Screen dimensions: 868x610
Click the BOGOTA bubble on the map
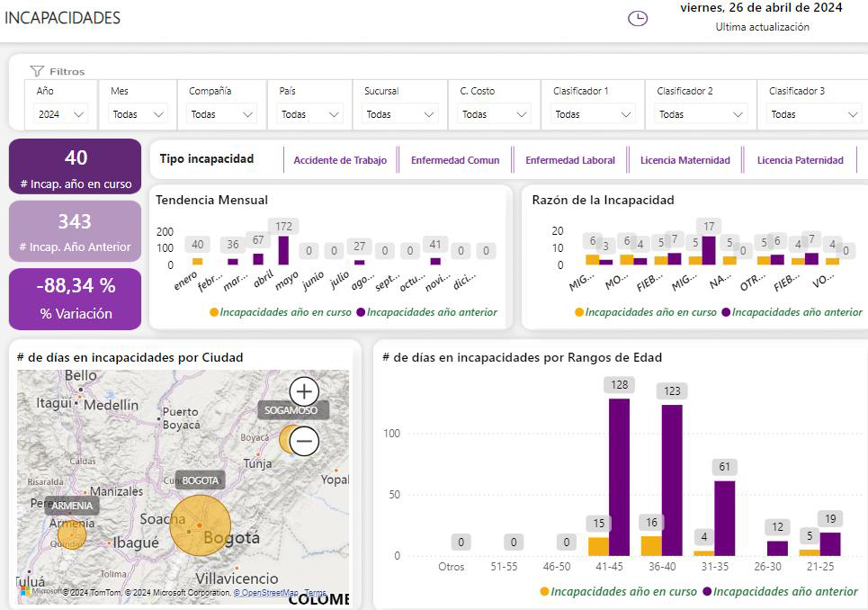coord(200,525)
